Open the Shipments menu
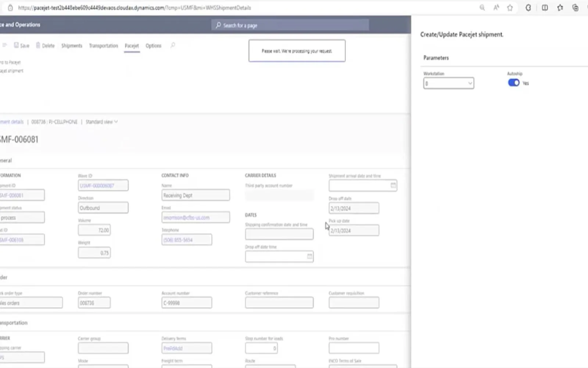Image resolution: width=588 pixels, height=368 pixels. point(72,46)
